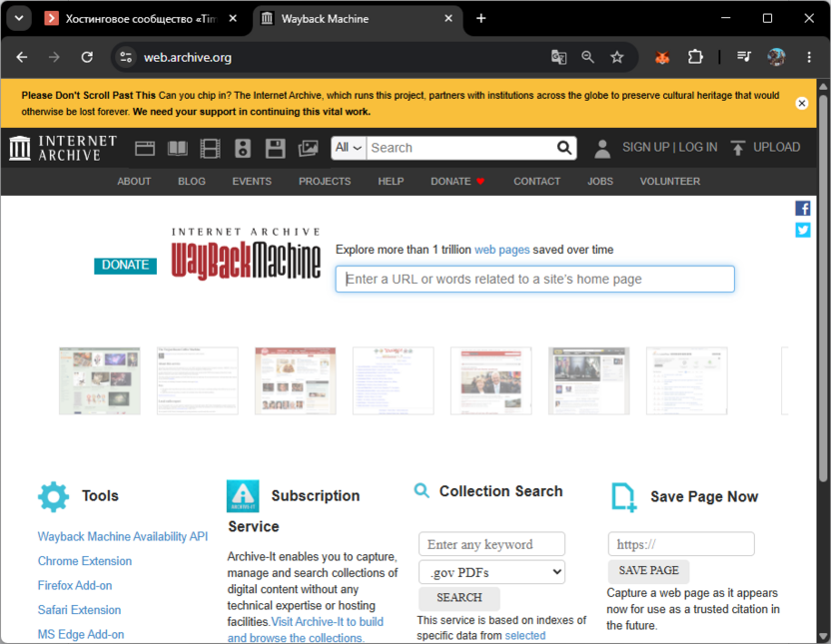View site information icon in address bar

click(x=126, y=57)
